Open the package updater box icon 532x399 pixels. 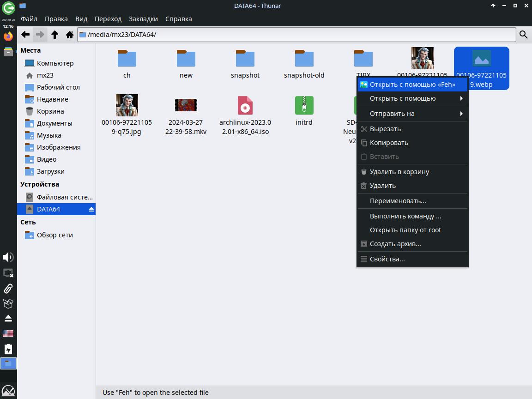(x=8, y=303)
